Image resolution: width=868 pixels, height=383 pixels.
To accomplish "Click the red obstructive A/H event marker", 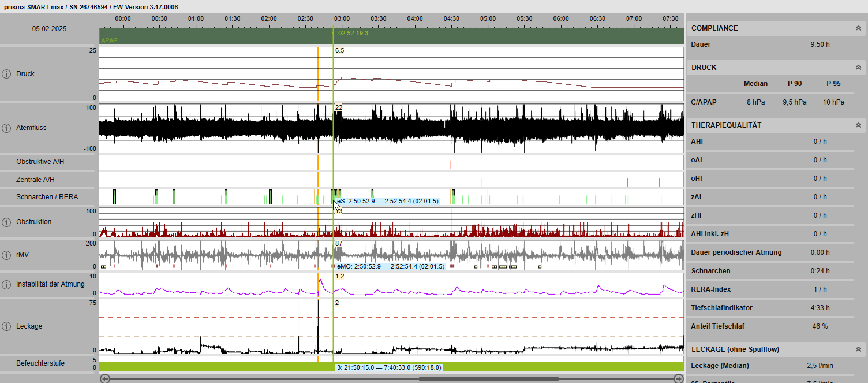I will click(450, 165).
